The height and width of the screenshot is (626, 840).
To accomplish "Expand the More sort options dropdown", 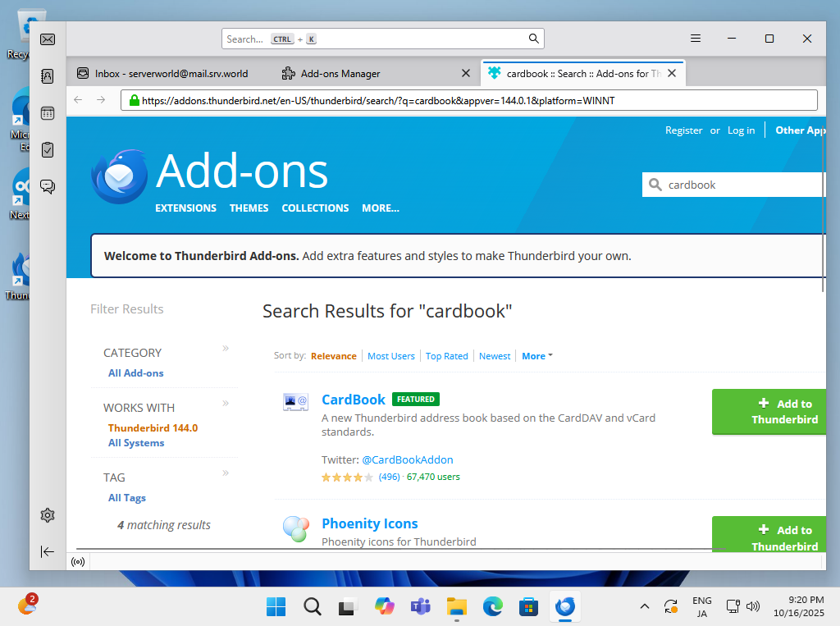I will pos(537,356).
